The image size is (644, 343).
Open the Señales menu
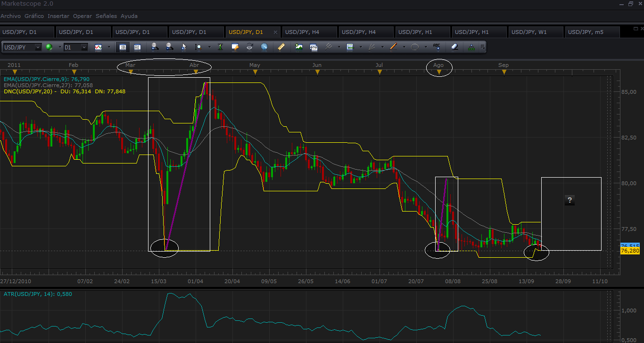tap(107, 16)
